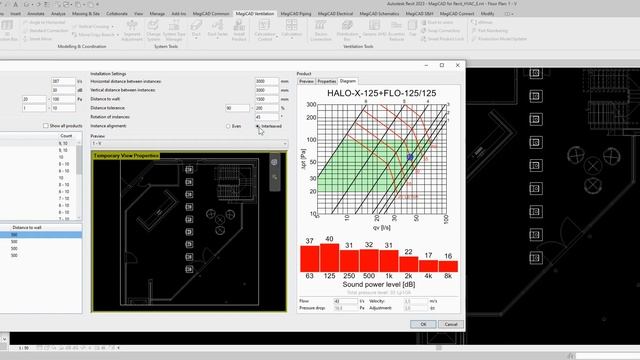Click the Distance tolerance maximum field
This screenshot has height=360, width=640.
click(x=267, y=108)
